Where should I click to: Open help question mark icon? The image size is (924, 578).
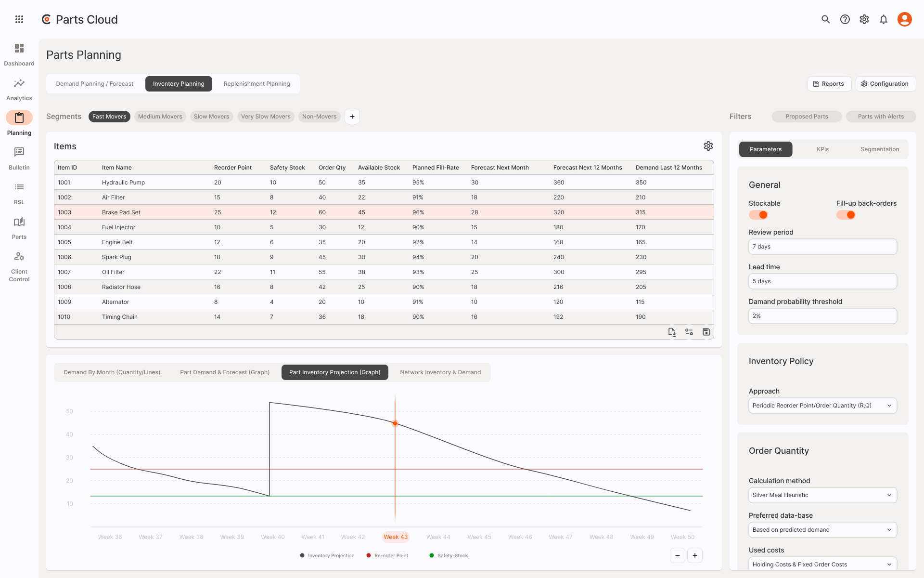pyautogui.click(x=845, y=19)
